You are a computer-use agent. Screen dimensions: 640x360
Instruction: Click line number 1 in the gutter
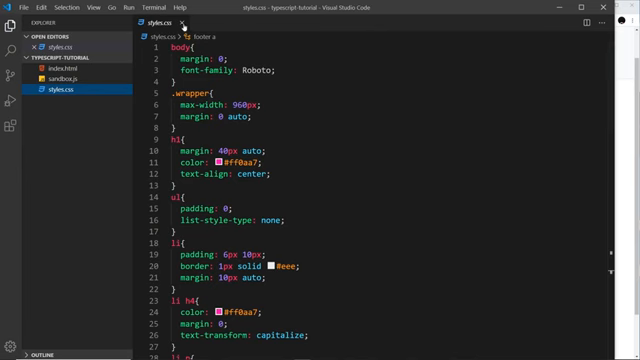tap(156, 47)
